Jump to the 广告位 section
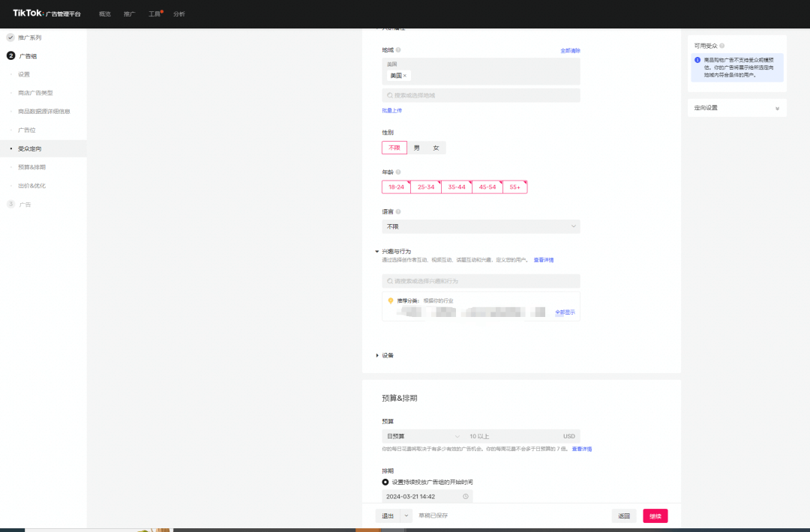Viewport: 810px width, 532px height. click(x=27, y=130)
